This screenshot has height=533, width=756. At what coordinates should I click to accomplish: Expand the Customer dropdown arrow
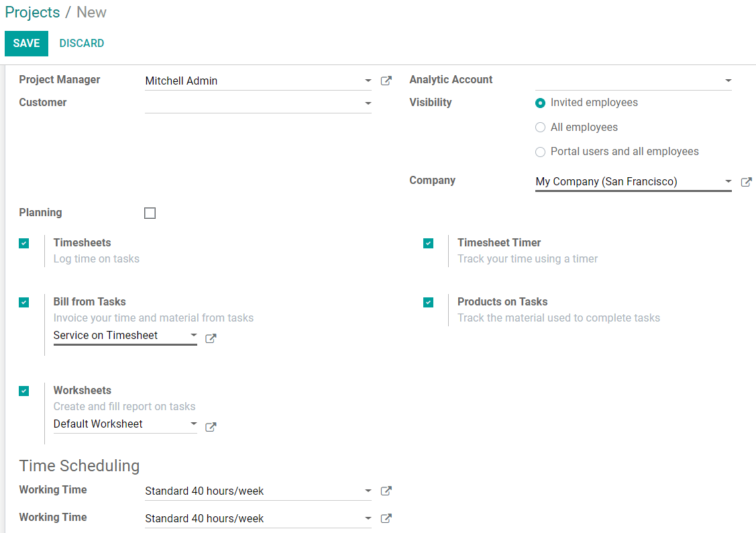pos(368,103)
